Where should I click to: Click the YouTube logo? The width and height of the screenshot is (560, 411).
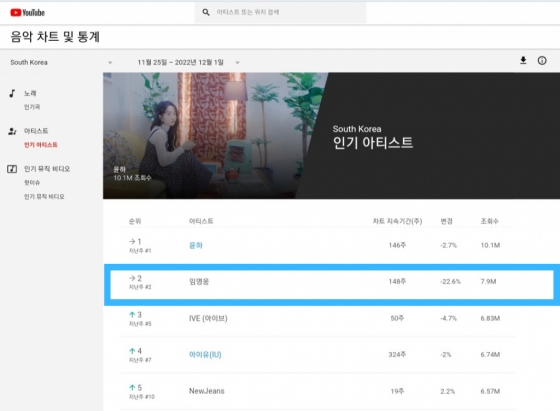tap(28, 12)
